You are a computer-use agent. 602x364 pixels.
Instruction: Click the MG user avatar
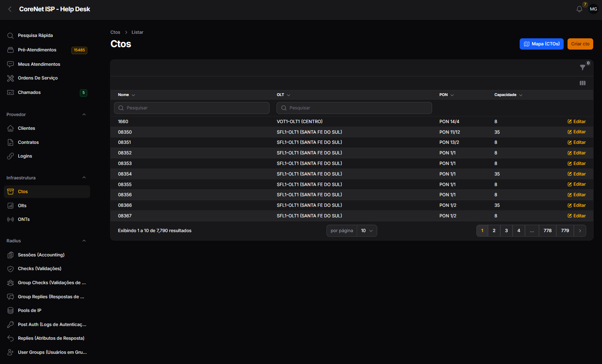tap(593, 9)
